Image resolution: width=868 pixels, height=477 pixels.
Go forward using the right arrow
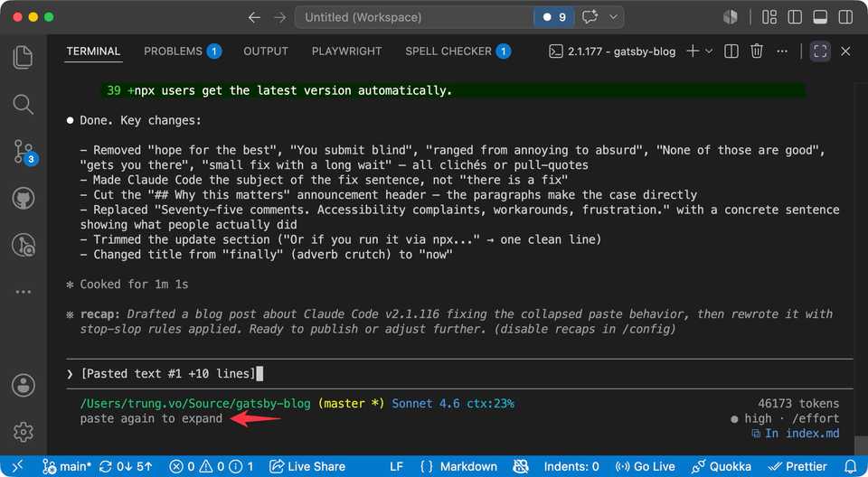coord(280,17)
